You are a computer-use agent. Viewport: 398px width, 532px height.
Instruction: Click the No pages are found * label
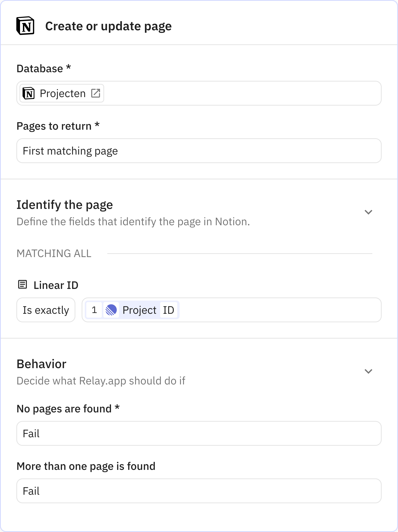(x=68, y=409)
